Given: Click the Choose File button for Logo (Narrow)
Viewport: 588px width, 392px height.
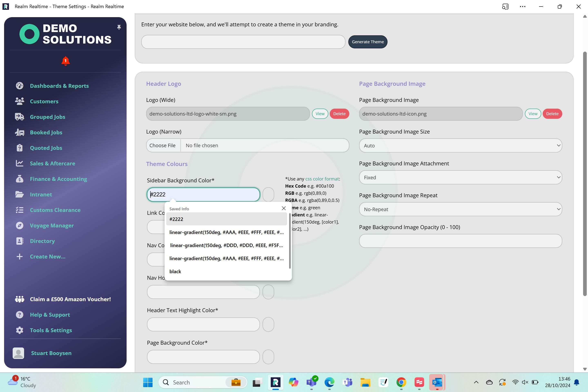Looking at the screenshot, I should click(x=163, y=146).
